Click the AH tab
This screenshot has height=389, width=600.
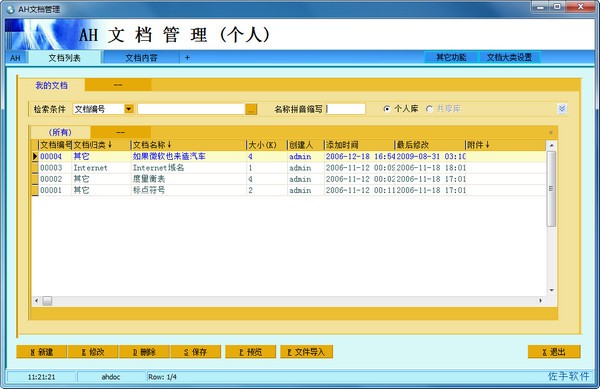click(x=15, y=58)
